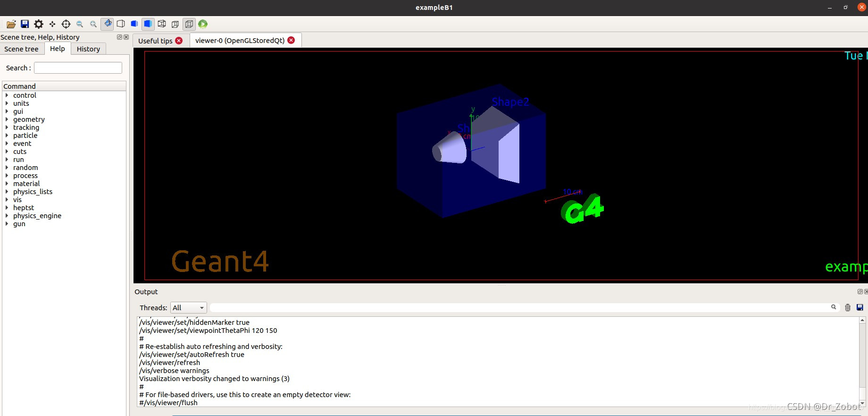Select the material command item
This screenshot has width=868, height=416.
point(26,184)
